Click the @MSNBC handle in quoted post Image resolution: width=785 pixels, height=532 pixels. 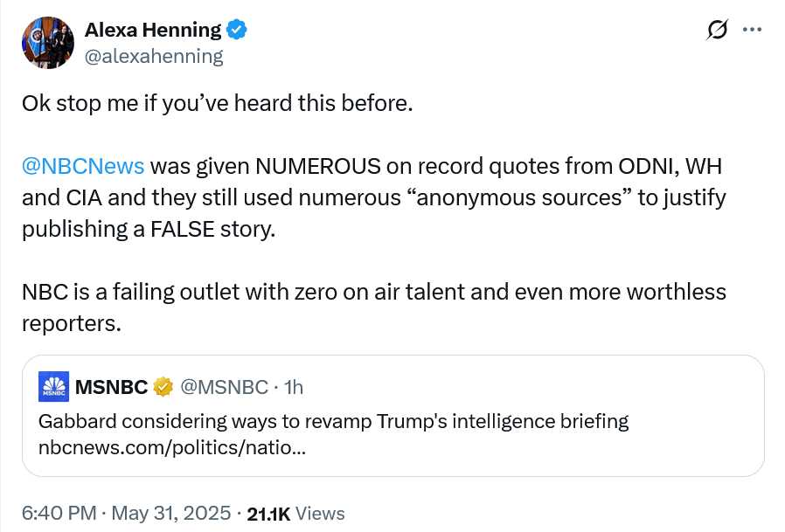224,387
